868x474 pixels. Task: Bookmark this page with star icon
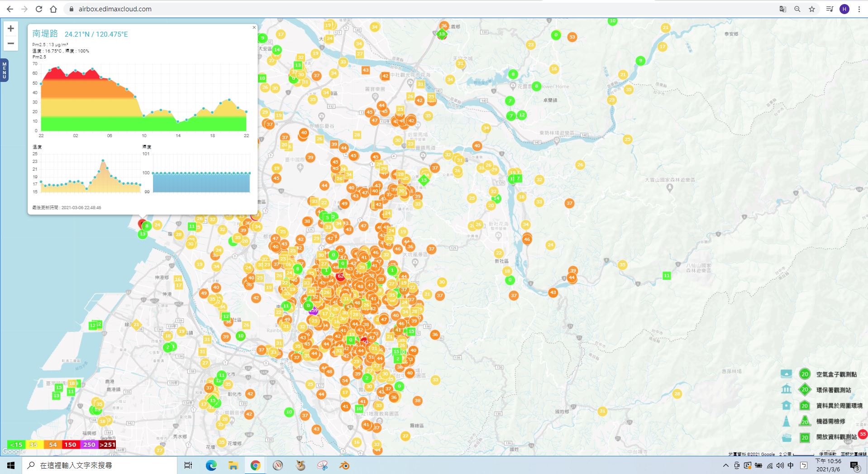(812, 9)
